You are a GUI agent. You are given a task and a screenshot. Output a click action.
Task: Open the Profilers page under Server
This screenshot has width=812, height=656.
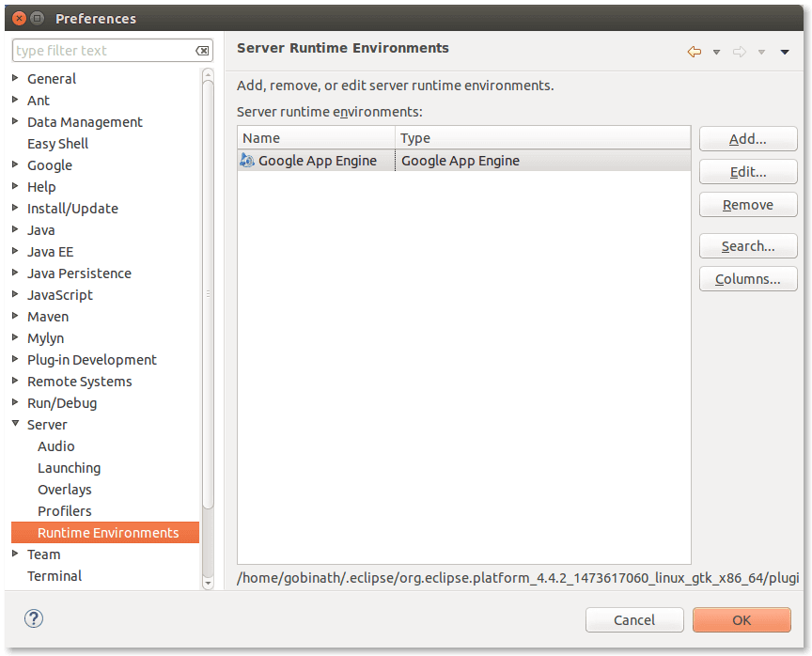coord(64,511)
